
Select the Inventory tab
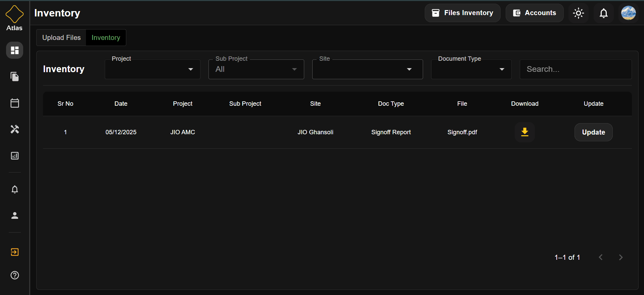tap(106, 38)
